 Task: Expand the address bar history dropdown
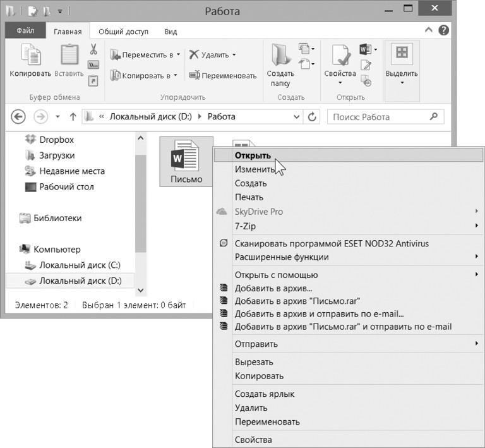[297, 117]
